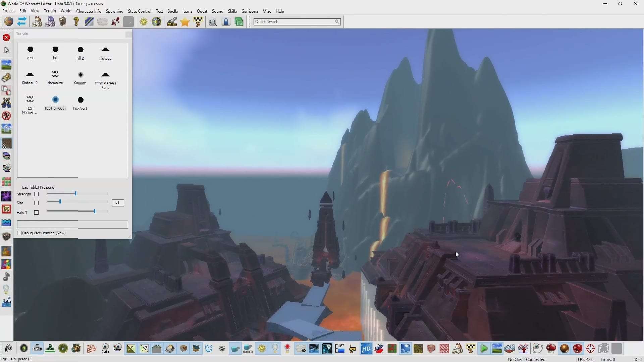Open the Spawning menu

(114, 11)
